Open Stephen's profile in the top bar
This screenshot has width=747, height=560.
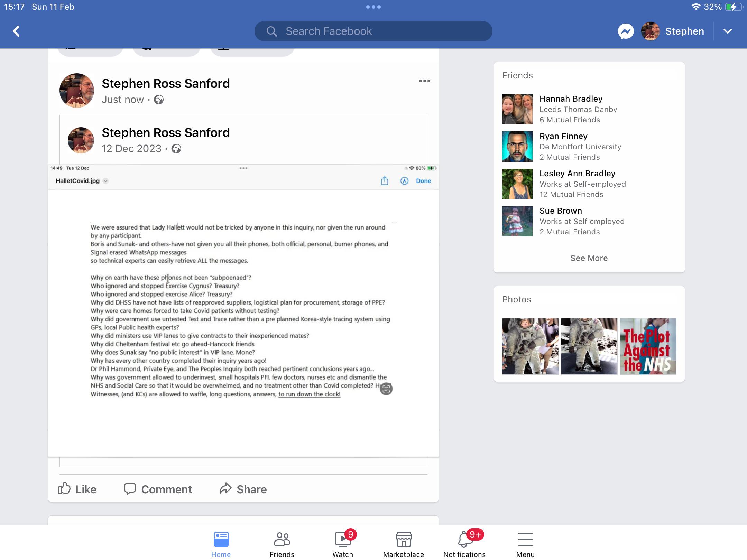673,31
